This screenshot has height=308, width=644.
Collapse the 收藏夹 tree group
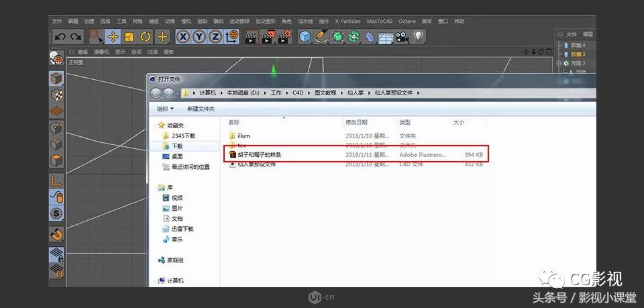[155, 125]
